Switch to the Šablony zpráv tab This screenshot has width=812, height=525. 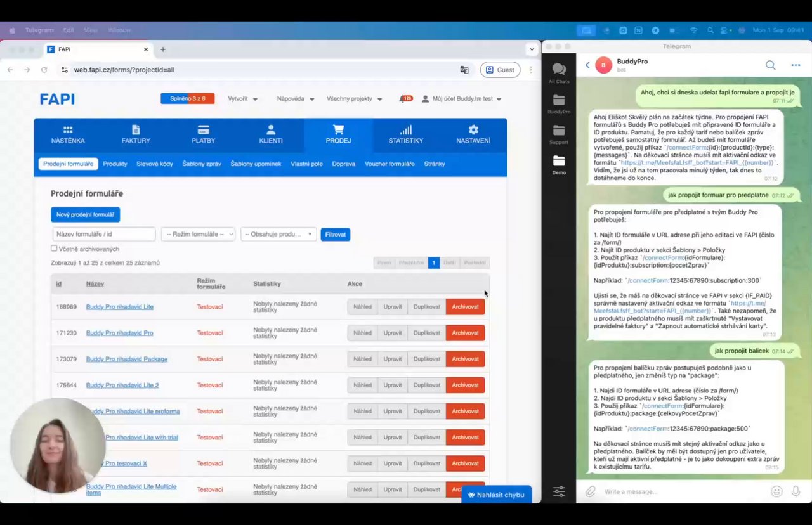(202, 164)
